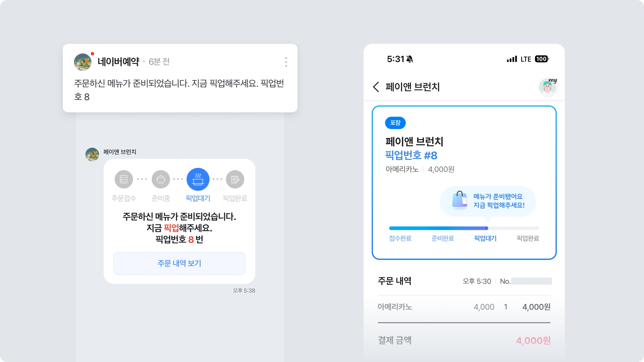The width and height of the screenshot is (644, 362).
Task: Click the 픽업번호 #8 heading
Action: tap(411, 155)
